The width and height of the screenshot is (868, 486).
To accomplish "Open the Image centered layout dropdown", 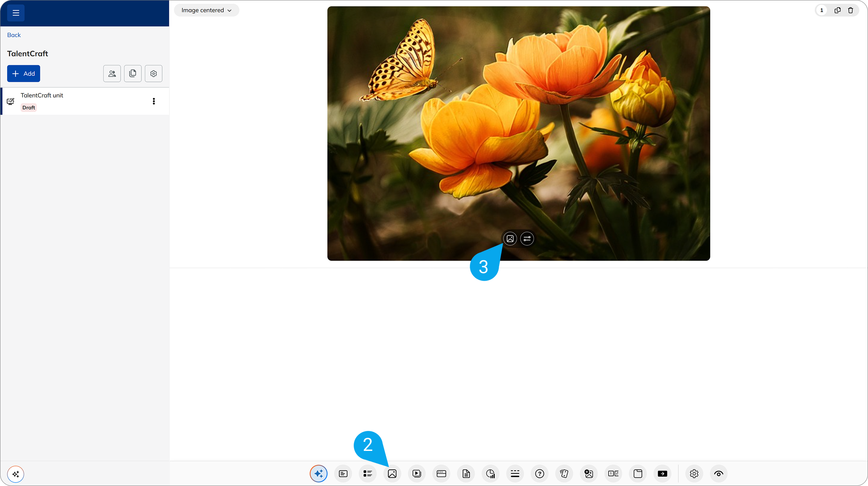I will pos(206,10).
